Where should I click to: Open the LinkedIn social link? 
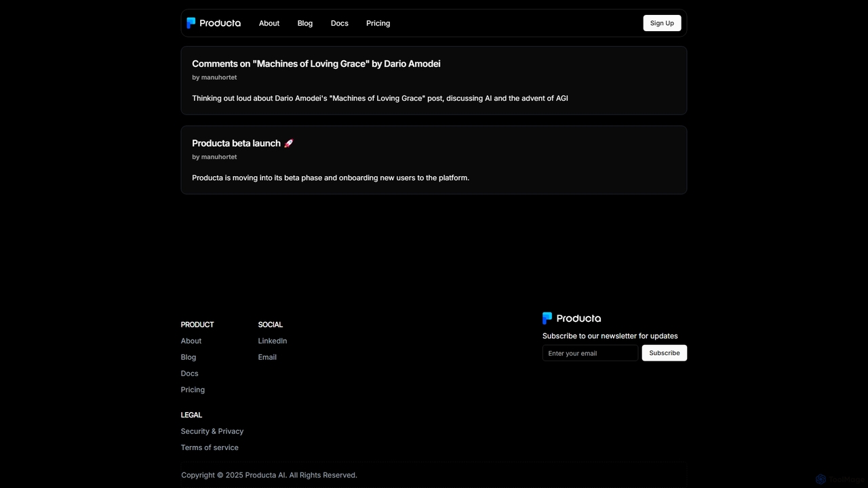tap(273, 341)
